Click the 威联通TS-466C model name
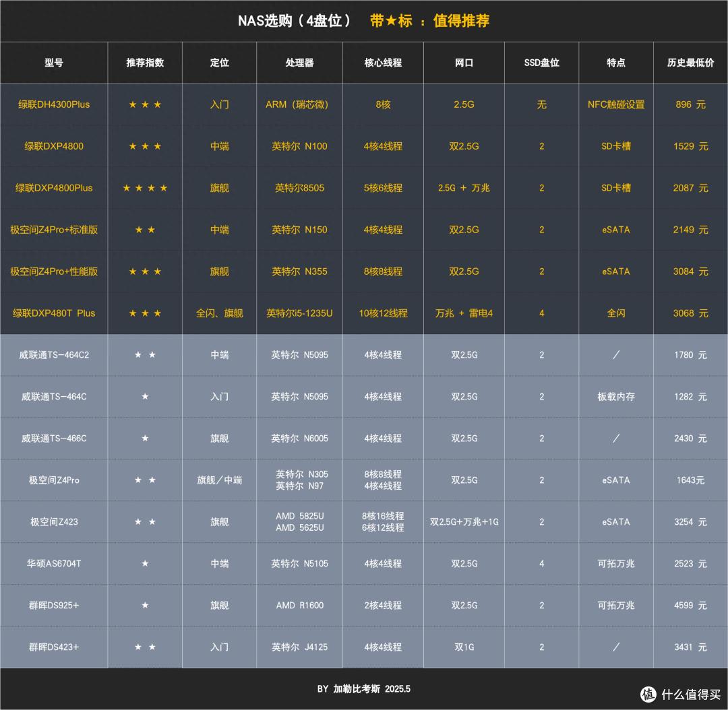Image resolution: width=728 pixels, height=710 pixels. click(54, 439)
